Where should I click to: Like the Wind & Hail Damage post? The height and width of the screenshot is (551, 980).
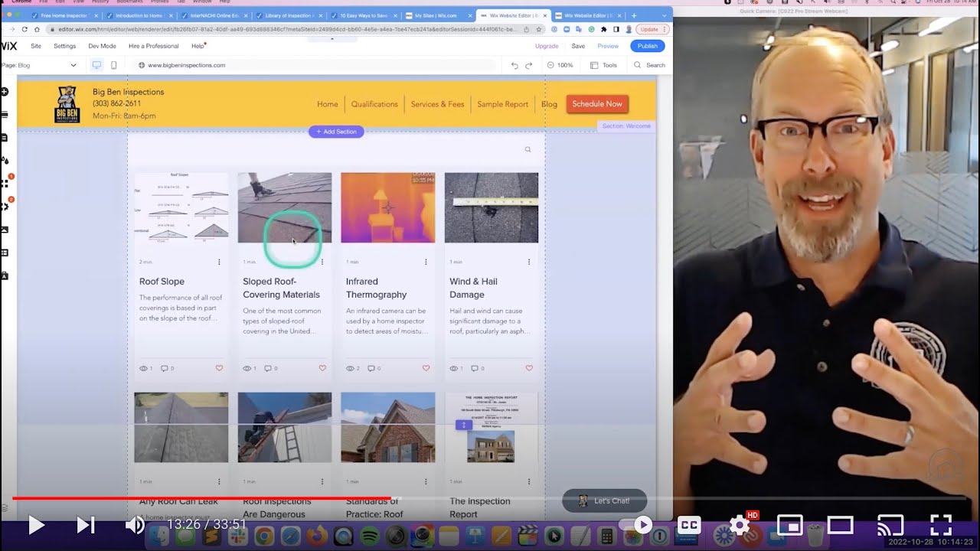pyautogui.click(x=529, y=368)
